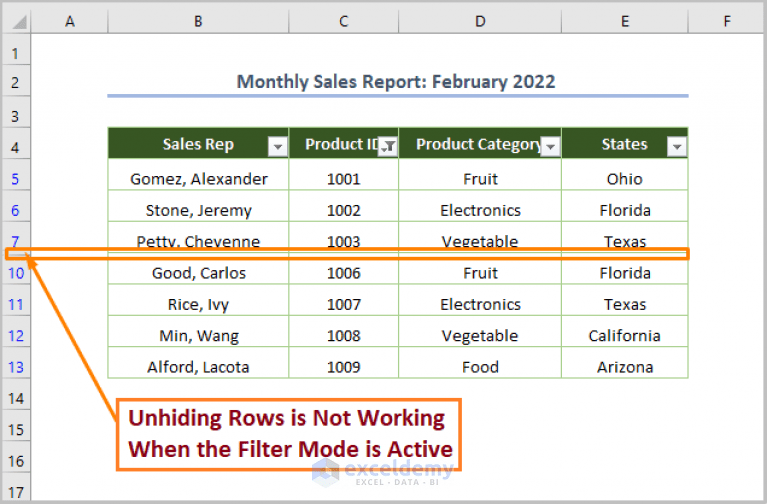This screenshot has height=504, width=767.
Task: Open the States filter dropdown
Action: click(x=677, y=146)
